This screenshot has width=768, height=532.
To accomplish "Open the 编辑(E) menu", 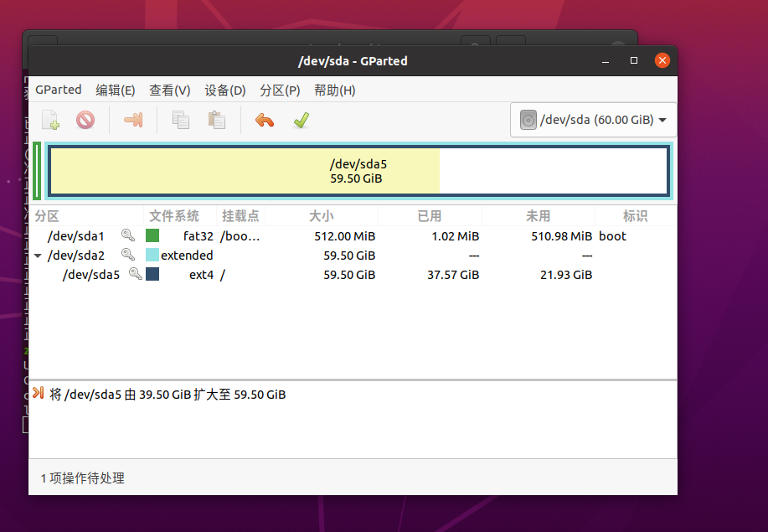I will pos(116,90).
